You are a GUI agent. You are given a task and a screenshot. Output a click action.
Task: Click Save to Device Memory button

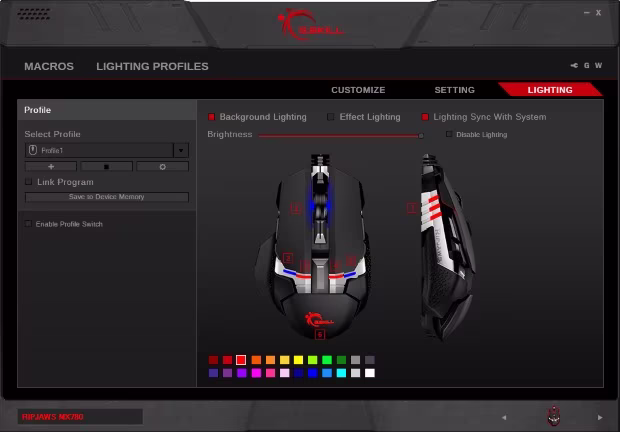click(x=107, y=197)
